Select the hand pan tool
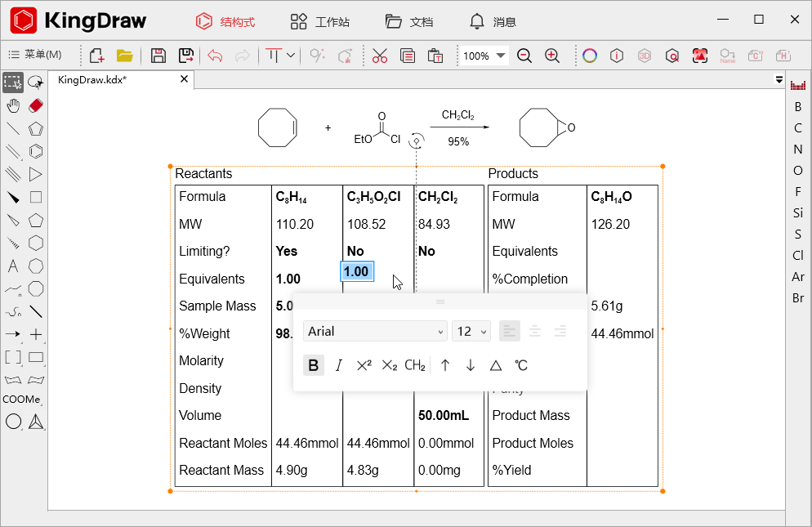 tap(12, 105)
